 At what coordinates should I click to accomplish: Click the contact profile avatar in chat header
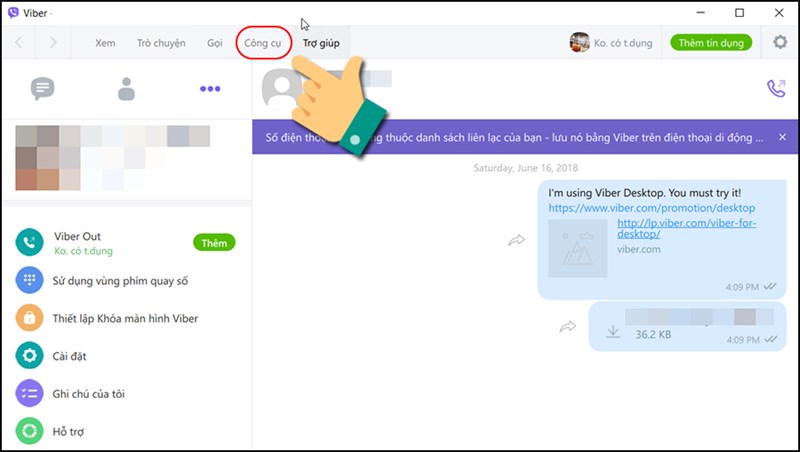click(x=282, y=88)
